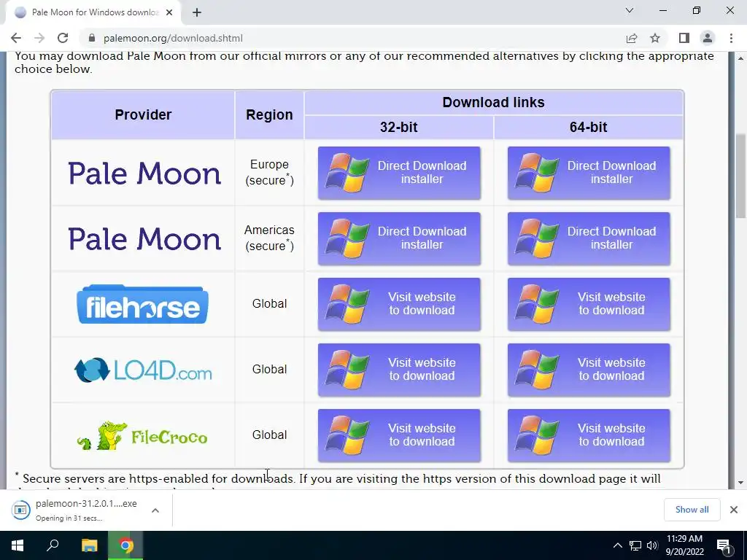The image size is (747, 560).
Task: Download 32-bit installer from Americas mirror
Action: [399, 238]
